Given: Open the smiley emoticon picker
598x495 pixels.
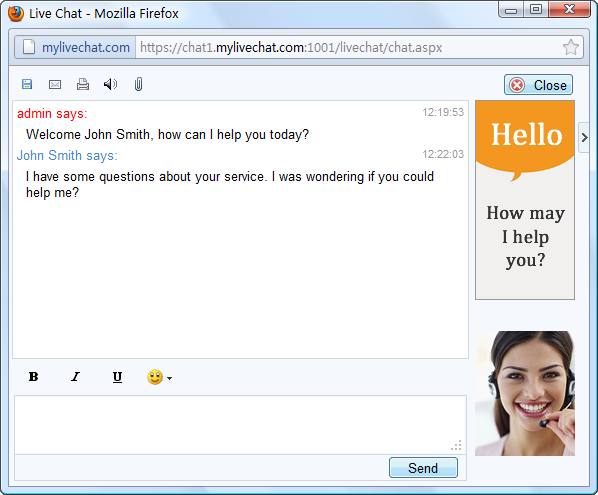Looking at the screenshot, I should (x=155, y=377).
